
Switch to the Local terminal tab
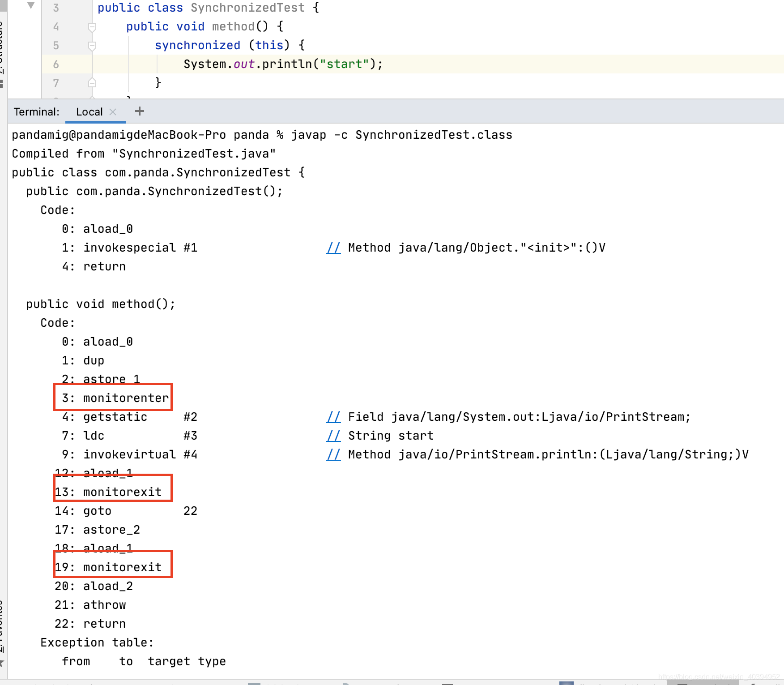point(89,112)
